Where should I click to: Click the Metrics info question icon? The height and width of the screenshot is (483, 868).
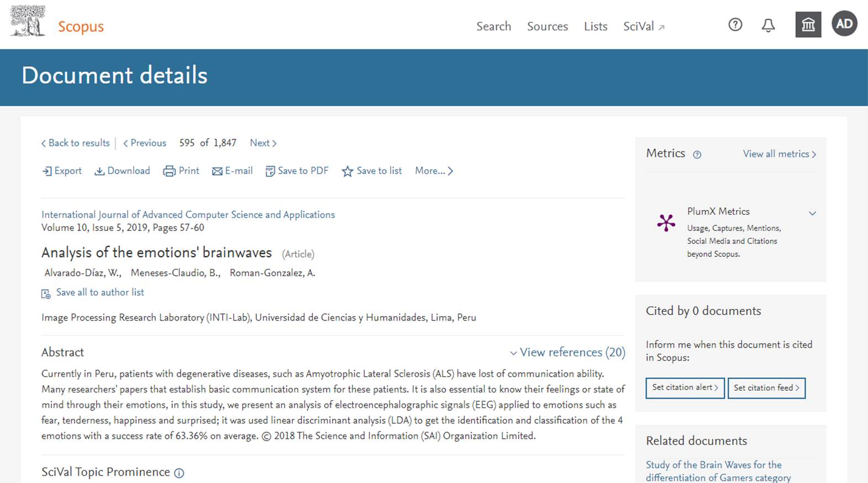(x=697, y=155)
